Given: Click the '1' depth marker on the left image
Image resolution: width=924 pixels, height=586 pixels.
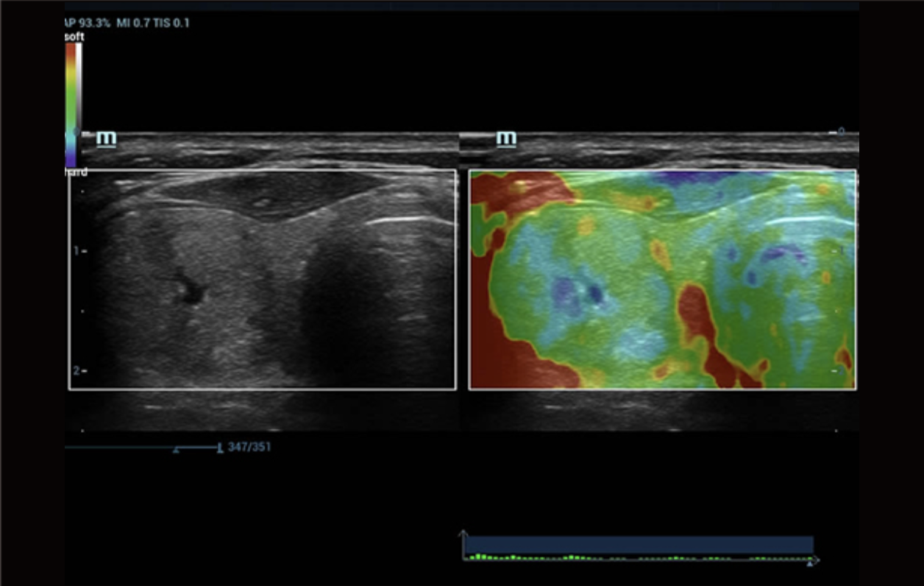Looking at the screenshot, I should tap(76, 251).
